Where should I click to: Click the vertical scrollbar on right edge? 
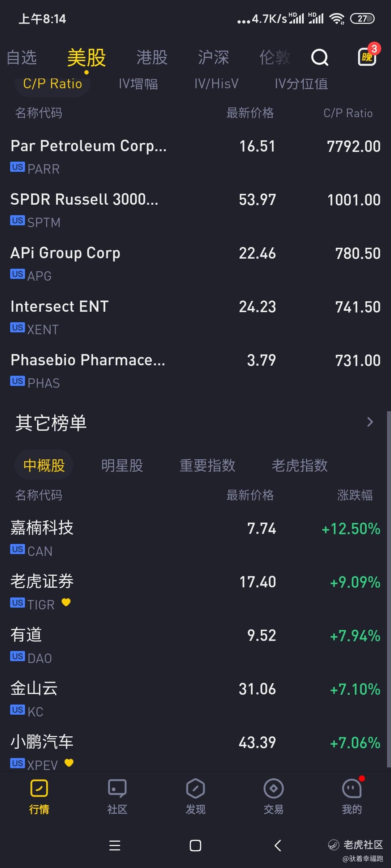tap(388, 579)
